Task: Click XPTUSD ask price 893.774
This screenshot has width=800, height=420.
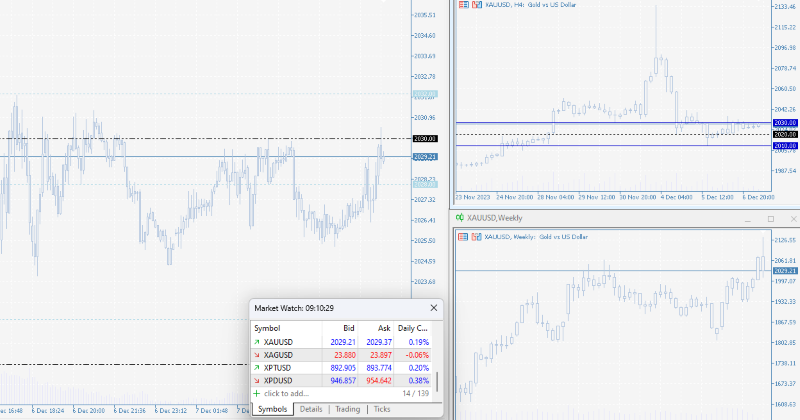Action: point(379,367)
